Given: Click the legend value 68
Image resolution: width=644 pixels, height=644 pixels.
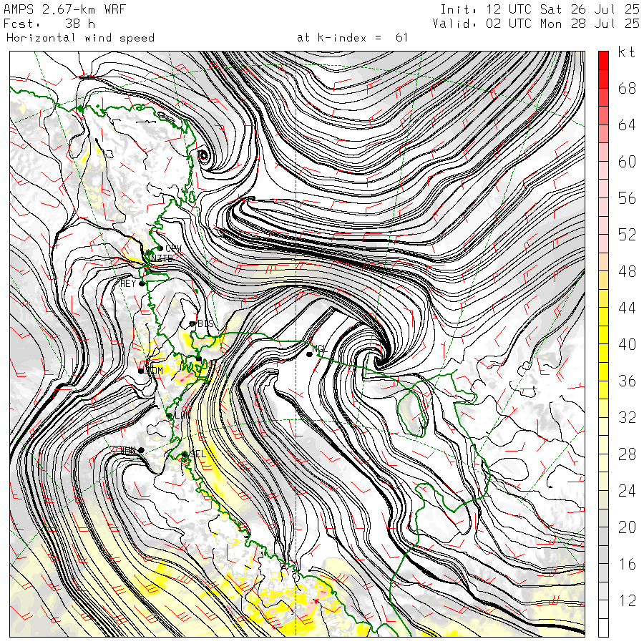Looking at the screenshot, I should pos(627,88).
